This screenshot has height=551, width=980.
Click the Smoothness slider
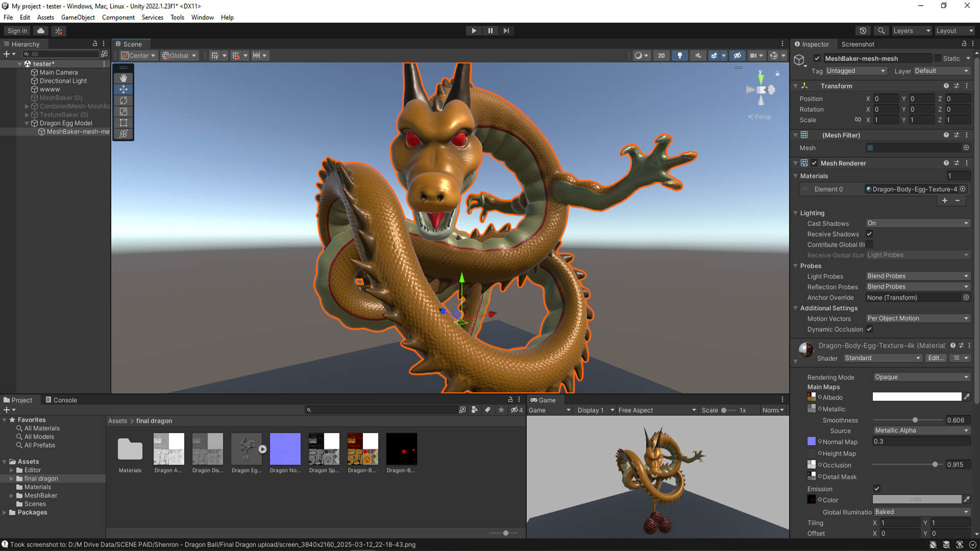908,420
